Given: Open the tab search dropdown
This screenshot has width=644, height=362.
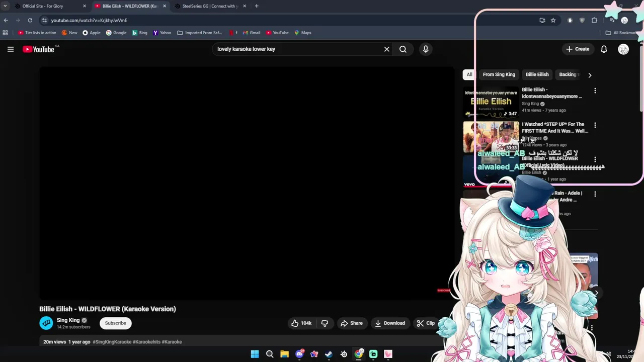Looking at the screenshot, I should click(x=5, y=6).
